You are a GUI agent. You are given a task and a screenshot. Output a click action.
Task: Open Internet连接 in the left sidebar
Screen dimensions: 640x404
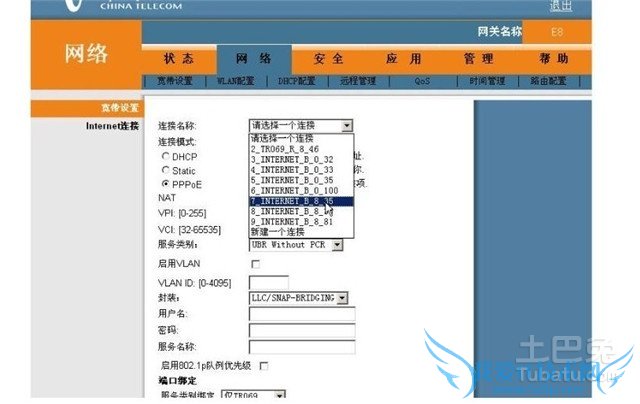point(112,126)
